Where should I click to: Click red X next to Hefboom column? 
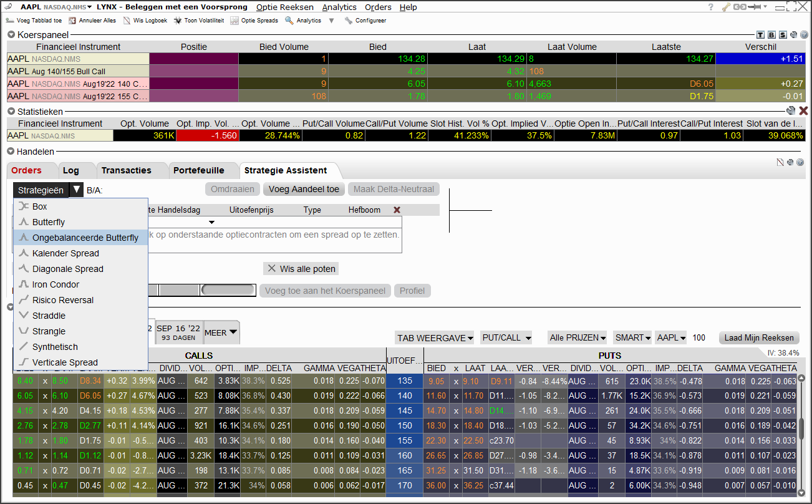coord(397,210)
